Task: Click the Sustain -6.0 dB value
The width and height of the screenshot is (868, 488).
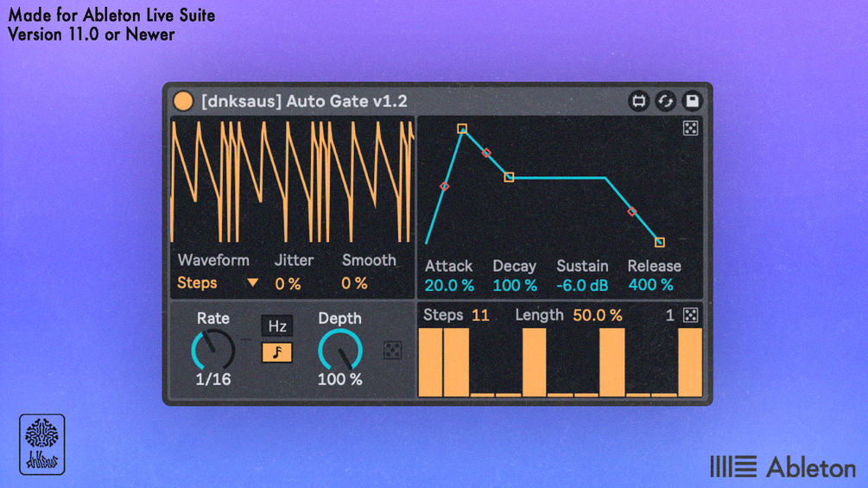Action: (582, 286)
